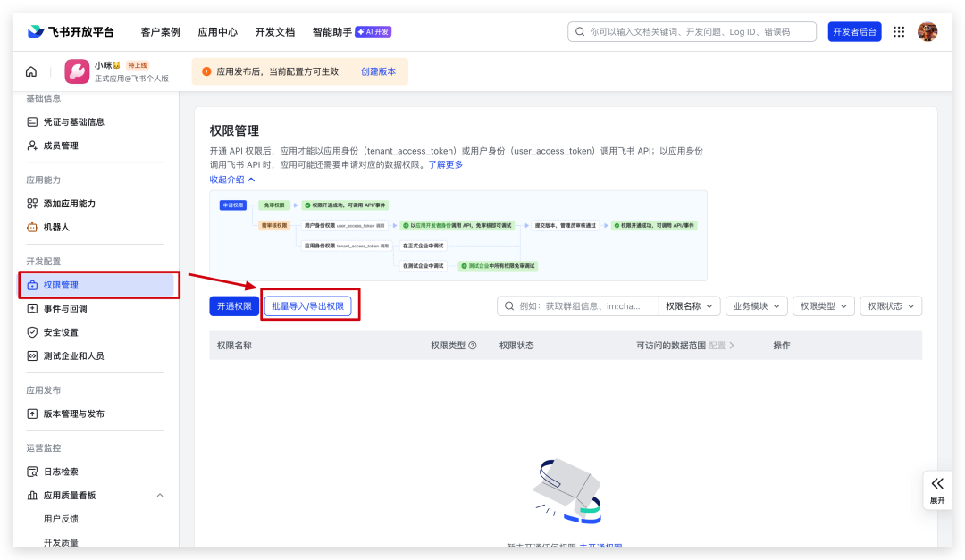Open the apps grid icon in header
This screenshot has width=965, height=560.
[899, 31]
